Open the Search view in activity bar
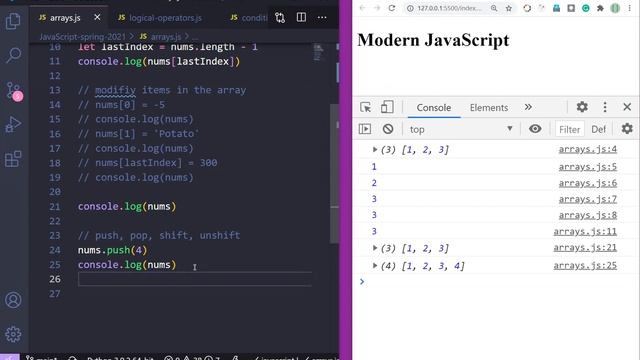This screenshot has width=640, height=360. [13, 55]
